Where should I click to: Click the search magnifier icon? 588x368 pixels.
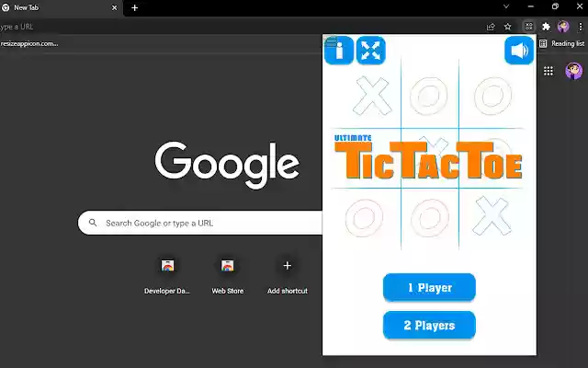tap(93, 223)
